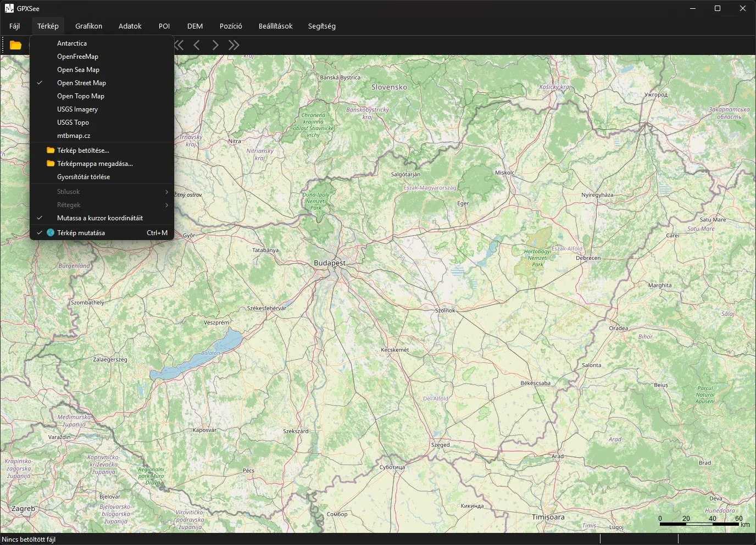Click the map scale bar in kilometers
The height and width of the screenshot is (545, 756).
[x=704, y=521]
